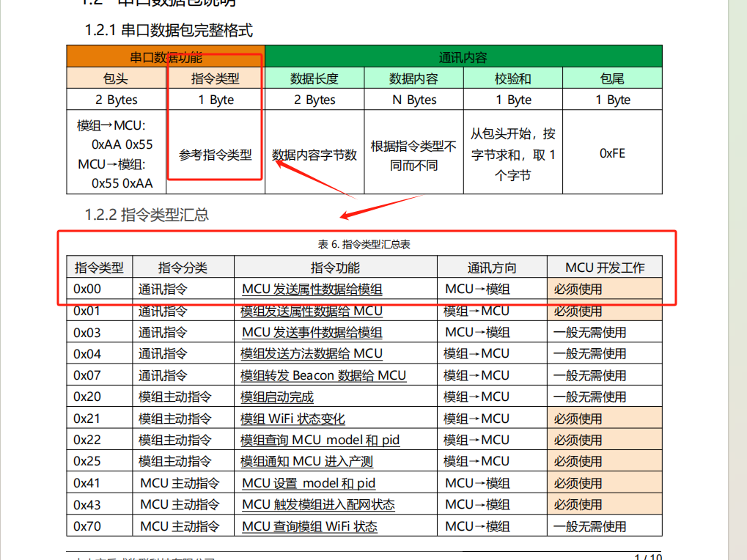Click the 模组启动完成 link
The image size is (747, 560).
point(277,397)
